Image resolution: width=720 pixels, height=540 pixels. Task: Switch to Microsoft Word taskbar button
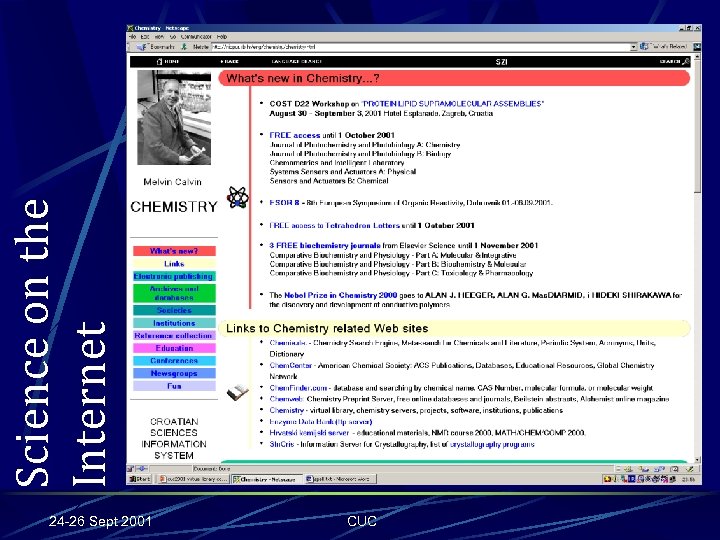(x=341, y=479)
